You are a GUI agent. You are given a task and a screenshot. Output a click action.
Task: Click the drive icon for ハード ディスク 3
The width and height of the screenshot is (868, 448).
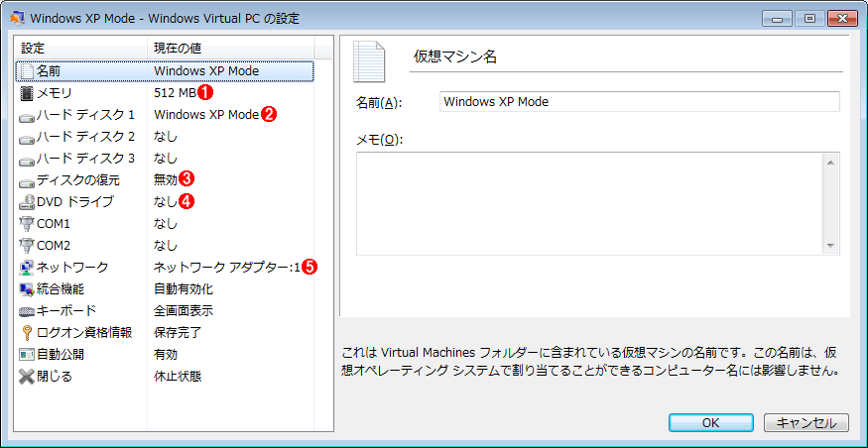tap(27, 160)
